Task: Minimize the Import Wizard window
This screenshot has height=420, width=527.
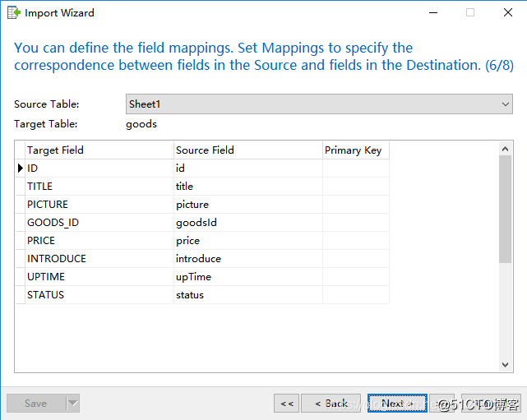Action: coord(433,13)
